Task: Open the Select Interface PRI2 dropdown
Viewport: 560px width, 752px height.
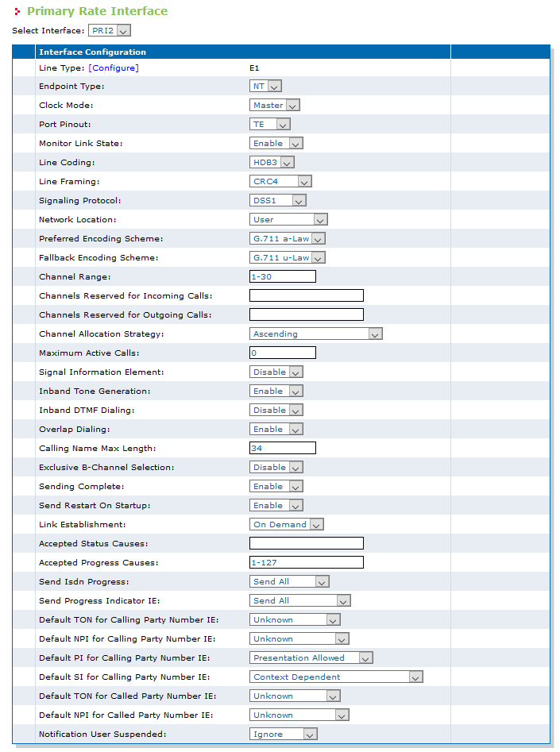Action: tap(110, 31)
